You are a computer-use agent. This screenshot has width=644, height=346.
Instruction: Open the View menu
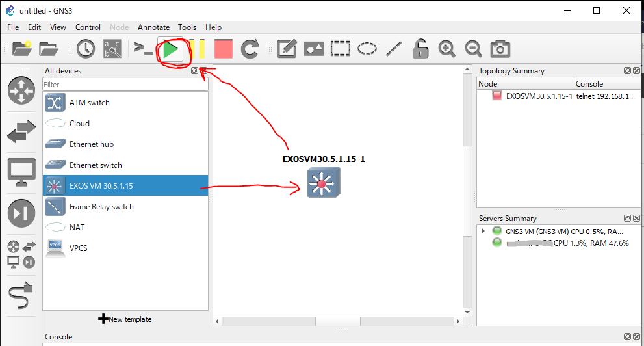click(58, 27)
